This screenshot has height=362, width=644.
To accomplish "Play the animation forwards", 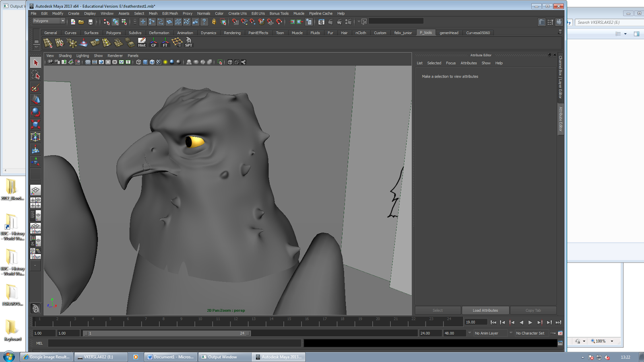I will 530,322.
